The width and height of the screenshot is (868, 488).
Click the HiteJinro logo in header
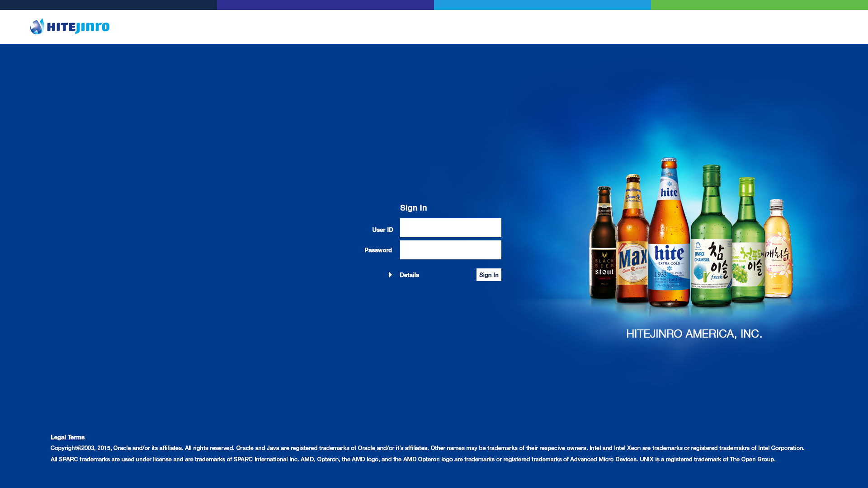70,27
